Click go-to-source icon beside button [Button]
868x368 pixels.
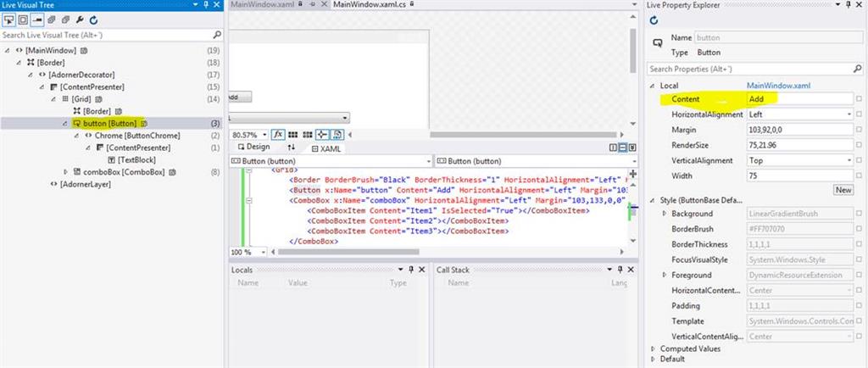pos(143,124)
